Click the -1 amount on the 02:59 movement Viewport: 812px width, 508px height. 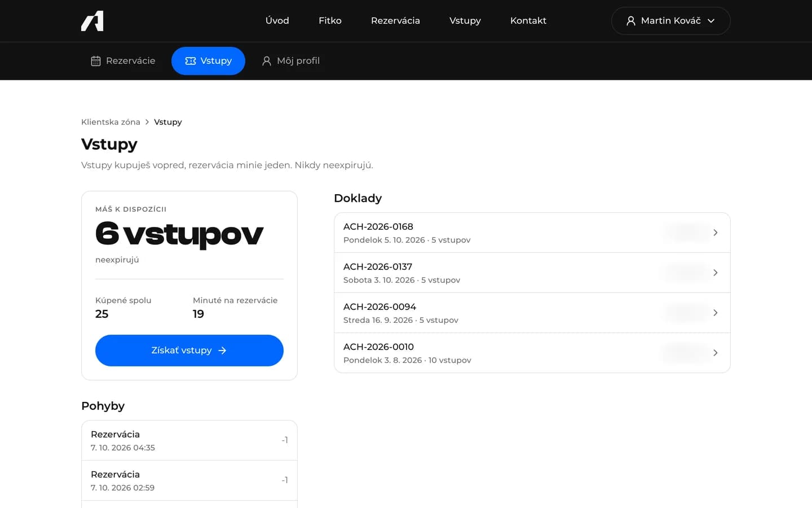point(285,480)
